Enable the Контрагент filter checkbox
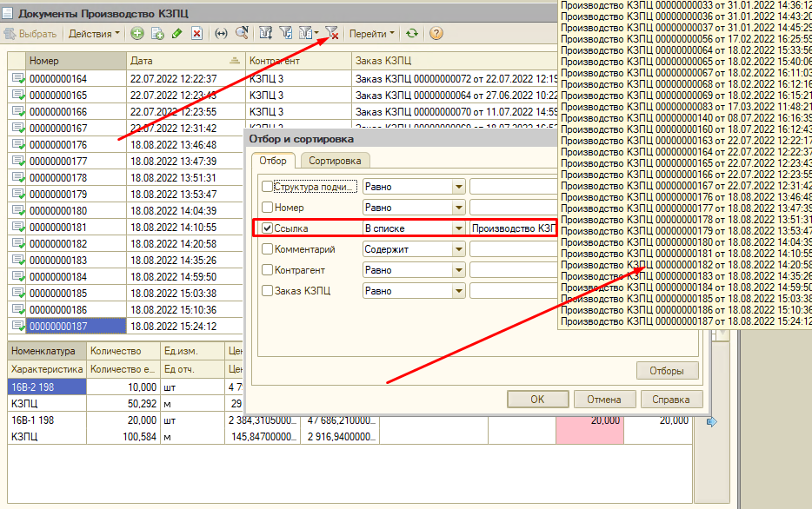812x509 pixels. click(x=267, y=270)
